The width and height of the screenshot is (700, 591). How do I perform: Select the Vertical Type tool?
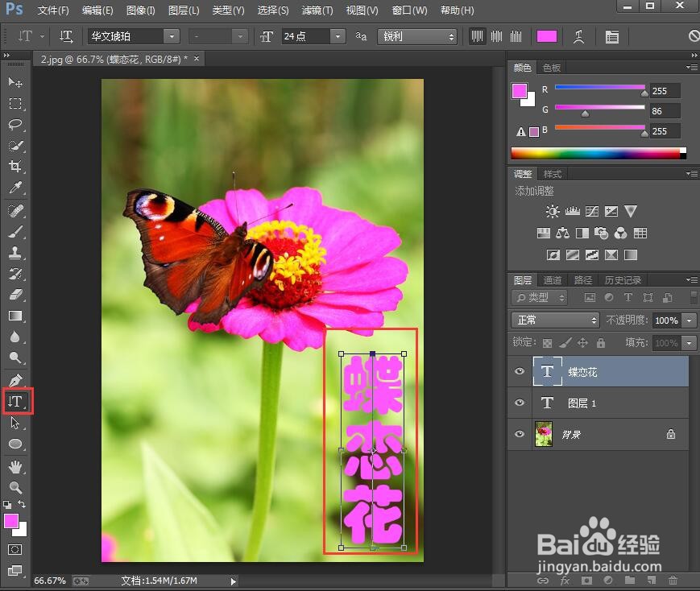point(15,401)
